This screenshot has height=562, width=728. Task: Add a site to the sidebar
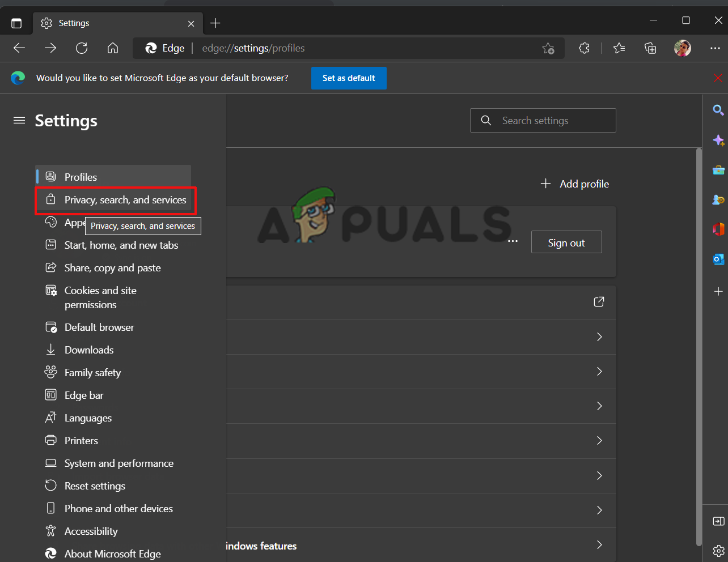718,291
